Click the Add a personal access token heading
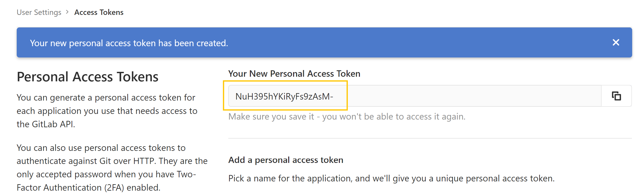This screenshot has height=195, width=644. [286, 160]
